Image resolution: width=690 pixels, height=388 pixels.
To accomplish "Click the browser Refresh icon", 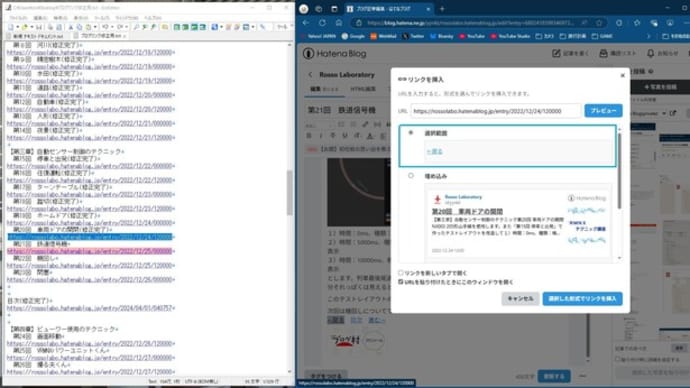I will point(322,23).
